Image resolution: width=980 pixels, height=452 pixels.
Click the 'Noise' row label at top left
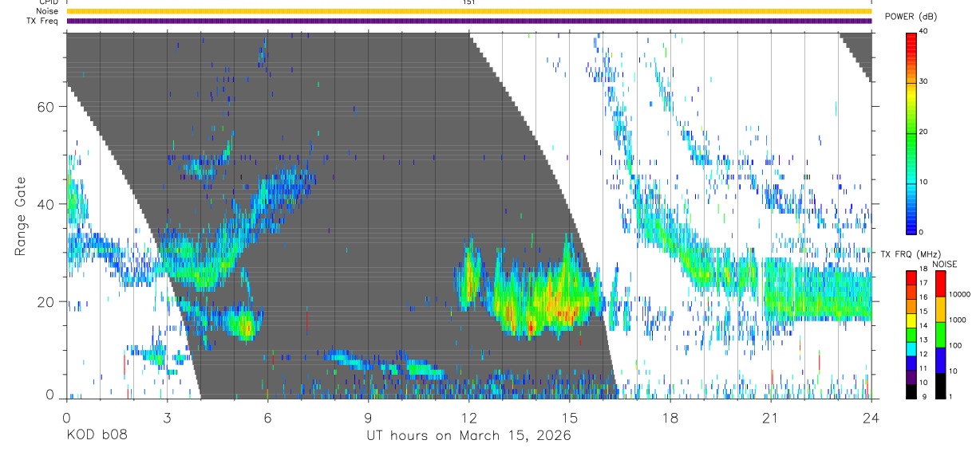tap(48, 11)
